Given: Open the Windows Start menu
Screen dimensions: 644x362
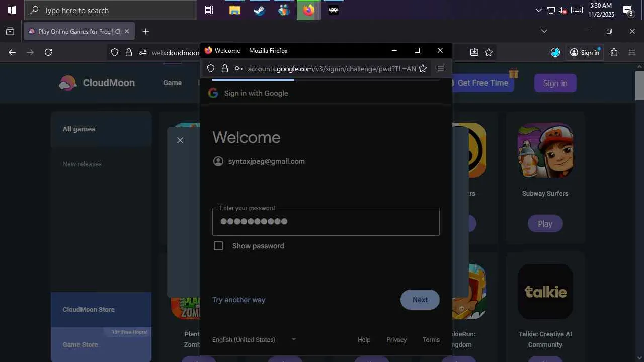Looking at the screenshot, I should click(x=12, y=10).
